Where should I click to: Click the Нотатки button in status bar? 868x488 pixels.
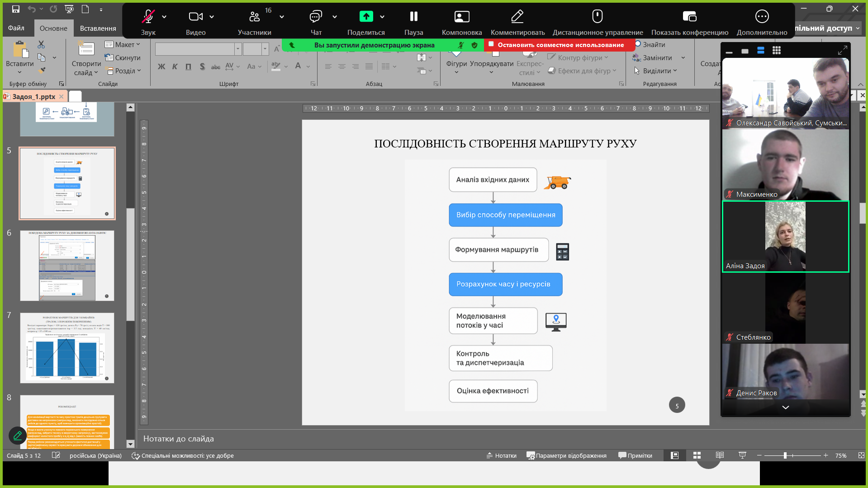point(501,455)
